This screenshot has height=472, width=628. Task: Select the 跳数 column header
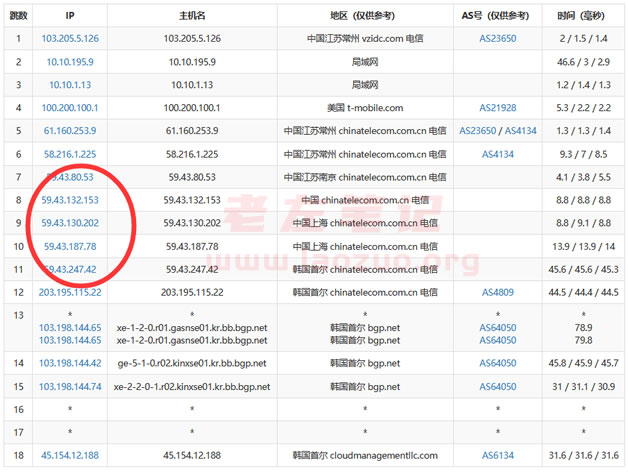[x=19, y=16]
